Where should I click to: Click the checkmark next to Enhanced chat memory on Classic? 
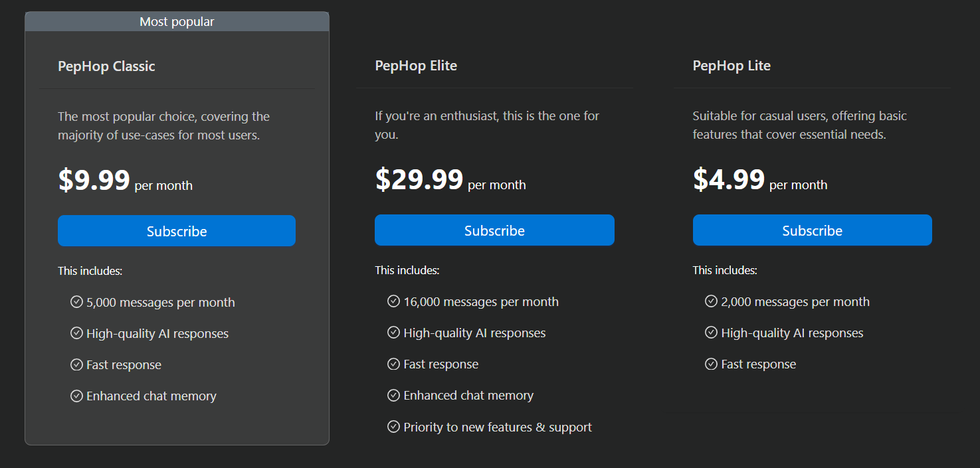[x=76, y=396]
